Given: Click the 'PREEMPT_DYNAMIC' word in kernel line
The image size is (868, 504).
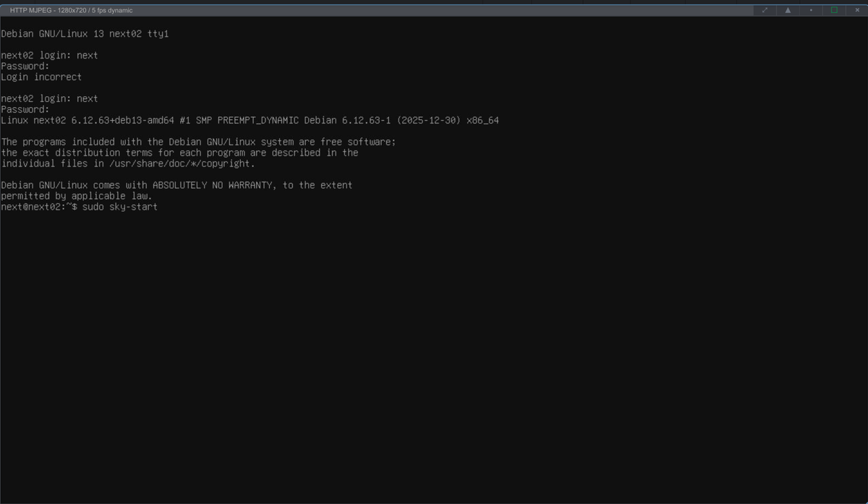Looking at the screenshot, I should (x=258, y=120).
